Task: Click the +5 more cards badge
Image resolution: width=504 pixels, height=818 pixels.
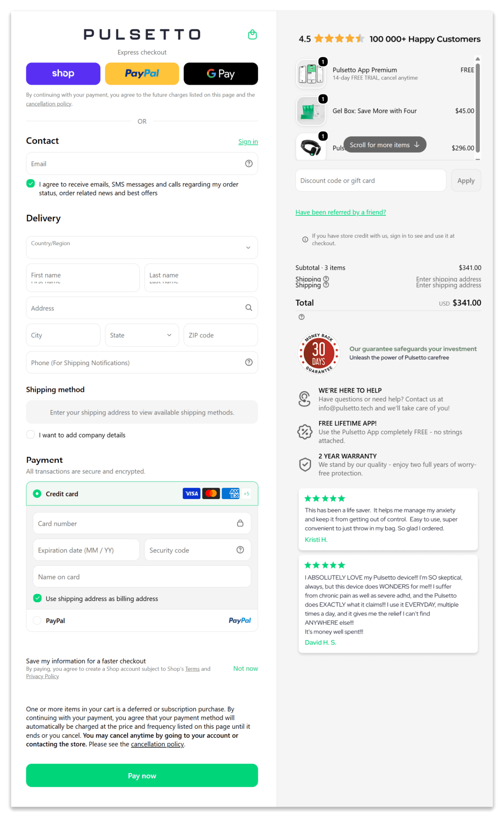Action: (x=246, y=493)
